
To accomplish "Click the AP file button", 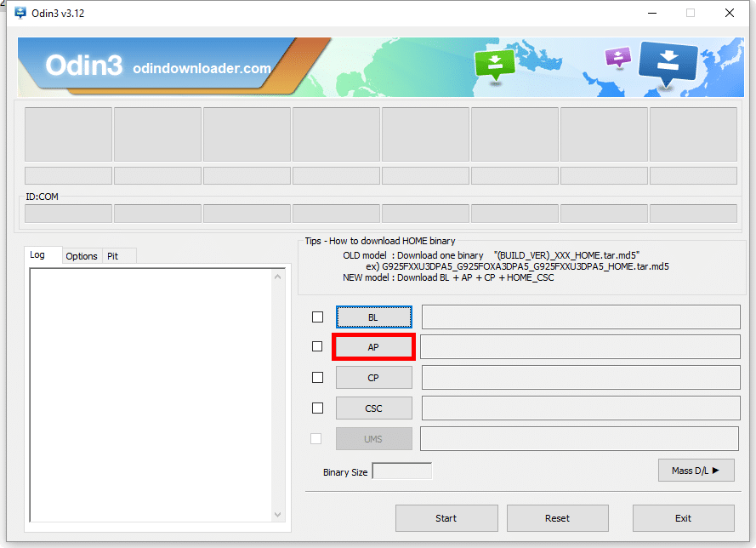I will 373,347.
